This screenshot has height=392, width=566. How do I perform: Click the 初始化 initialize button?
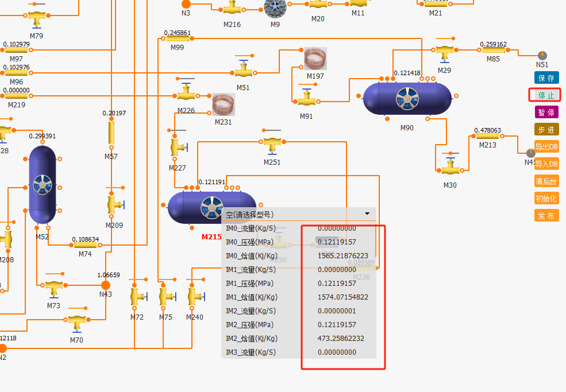point(546,199)
